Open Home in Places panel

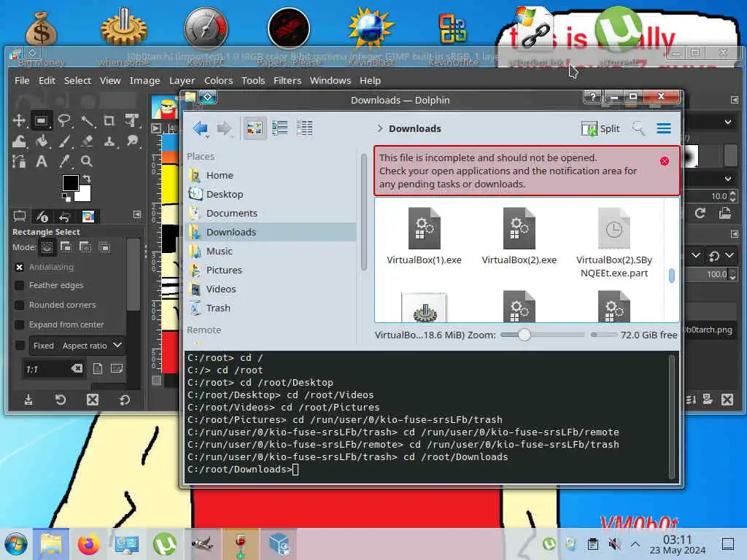click(270, 175)
